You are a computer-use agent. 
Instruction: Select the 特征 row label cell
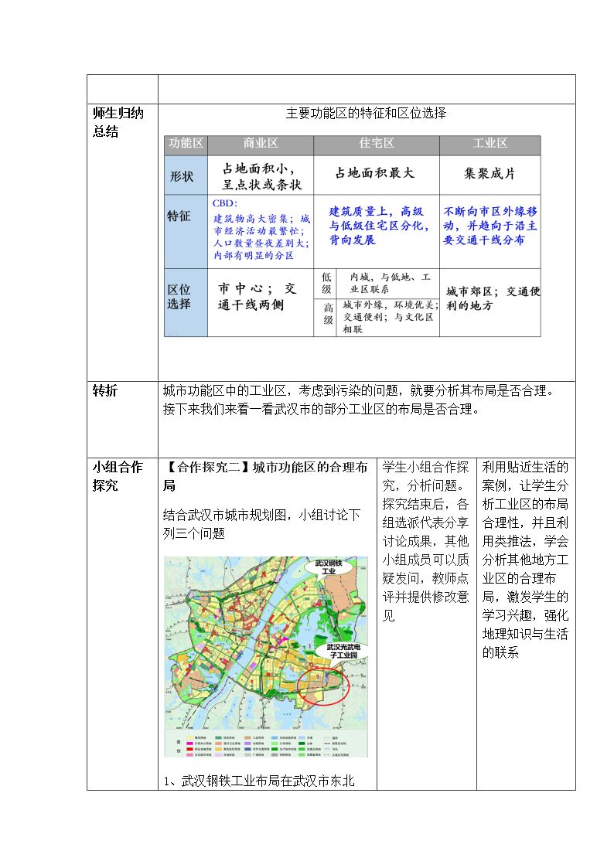pyautogui.click(x=186, y=231)
